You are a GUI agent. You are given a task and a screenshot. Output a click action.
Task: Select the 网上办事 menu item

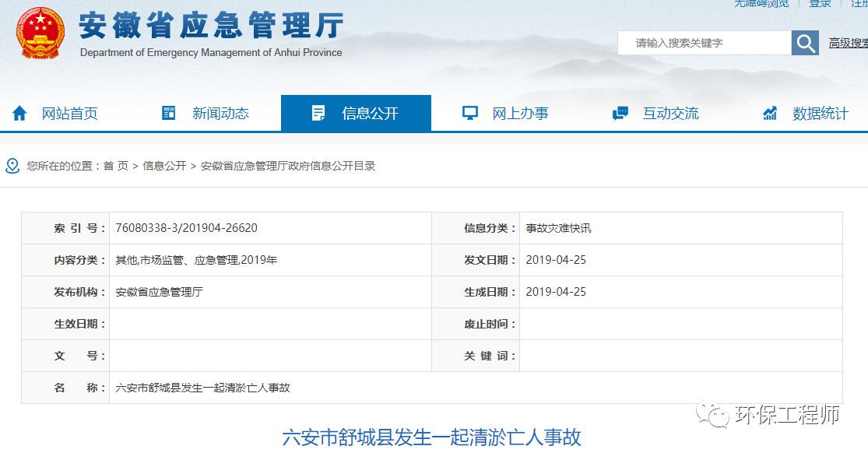point(520,114)
